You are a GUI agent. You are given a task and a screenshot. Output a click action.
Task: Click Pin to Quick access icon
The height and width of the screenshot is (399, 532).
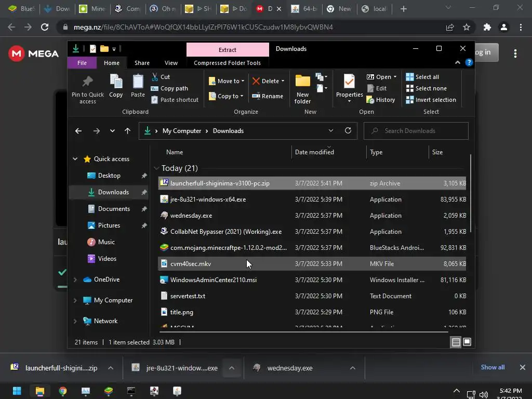coord(87,82)
